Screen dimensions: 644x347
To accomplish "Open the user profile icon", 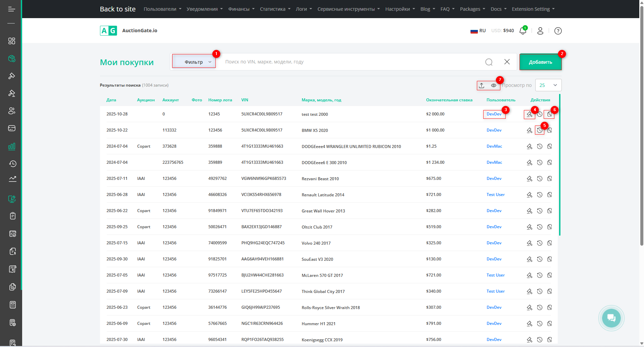I will 540,31.
